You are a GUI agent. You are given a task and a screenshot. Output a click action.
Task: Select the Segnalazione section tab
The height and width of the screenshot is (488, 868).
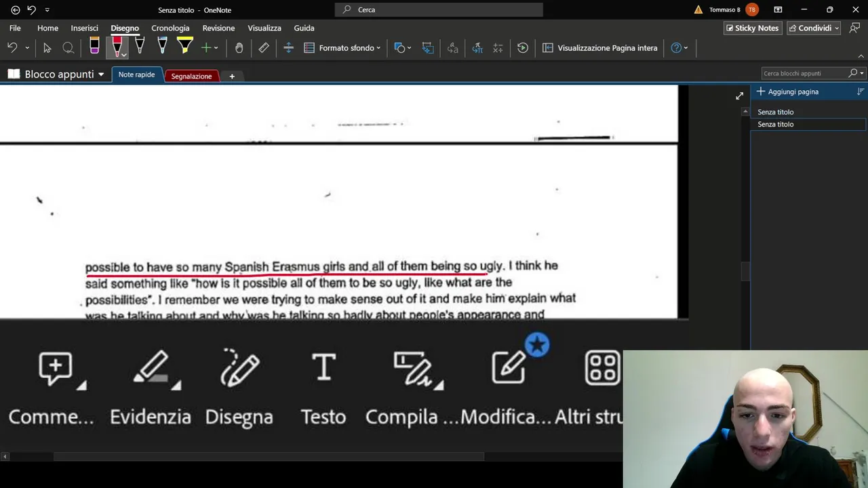click(191, 76)
